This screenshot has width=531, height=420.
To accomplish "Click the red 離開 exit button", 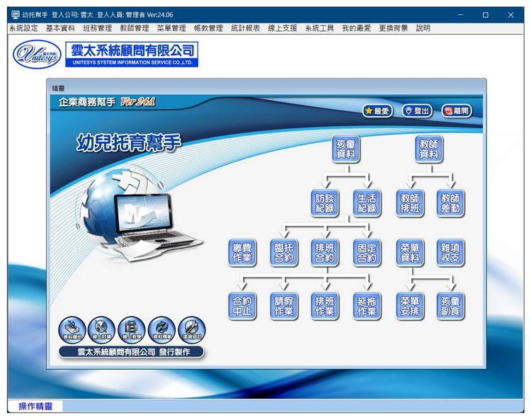I will 457,110.
